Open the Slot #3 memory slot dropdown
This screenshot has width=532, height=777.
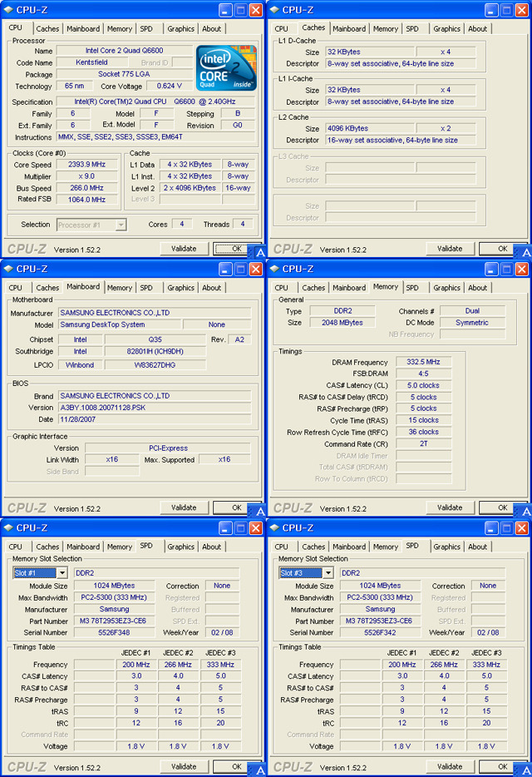click(x=328, y=573)
